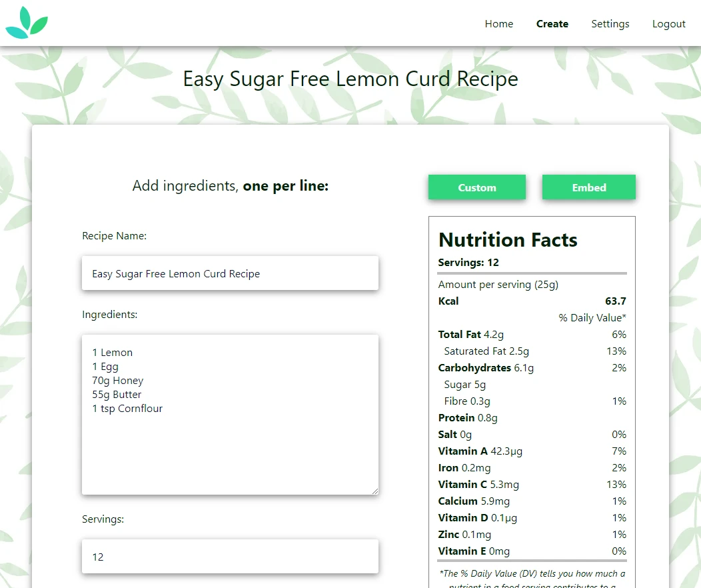Click the '1 Lemon' ingredient line

(112, 353)
